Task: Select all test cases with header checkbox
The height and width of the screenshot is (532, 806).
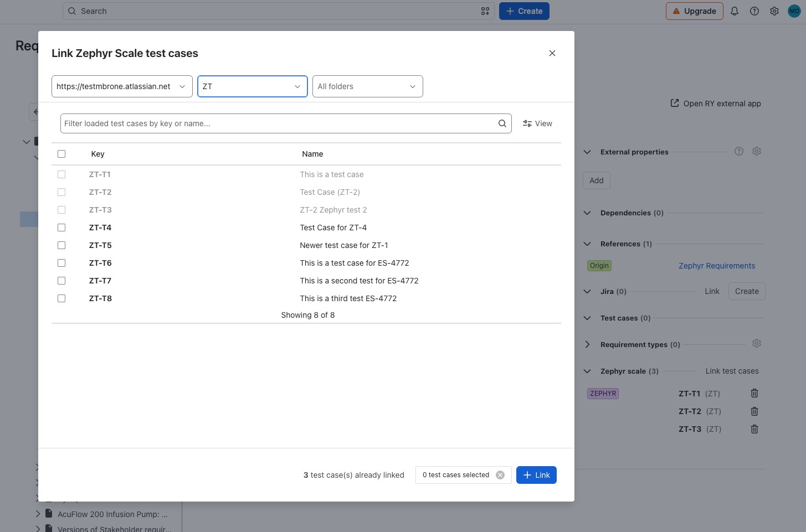Action: 61,154
